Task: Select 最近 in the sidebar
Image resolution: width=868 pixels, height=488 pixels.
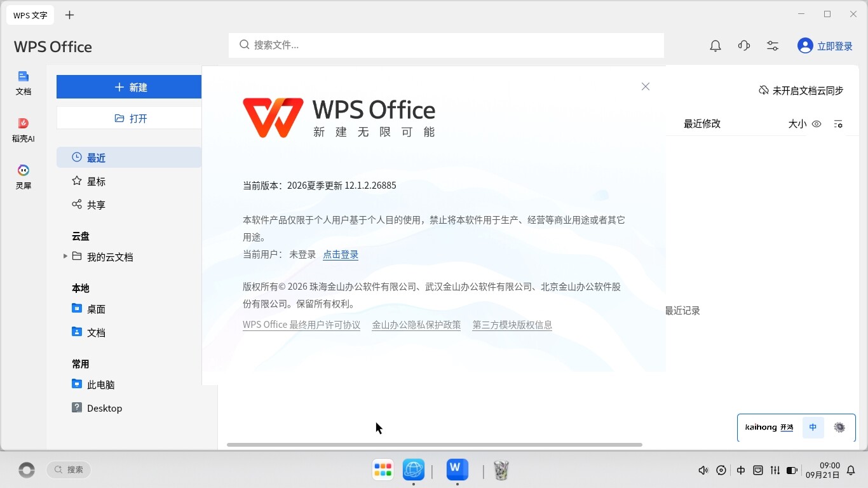Action: pyautogui.click(x=129, y=158)
